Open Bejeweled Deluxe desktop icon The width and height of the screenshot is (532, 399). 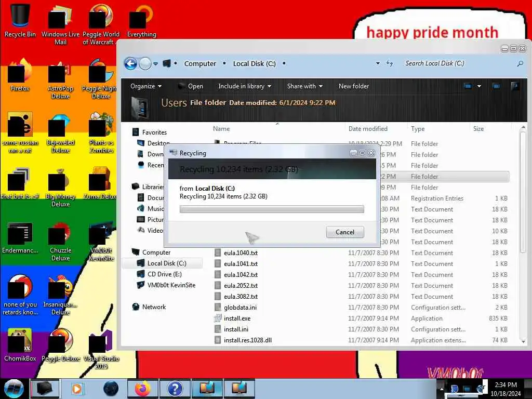coord(60,132)
